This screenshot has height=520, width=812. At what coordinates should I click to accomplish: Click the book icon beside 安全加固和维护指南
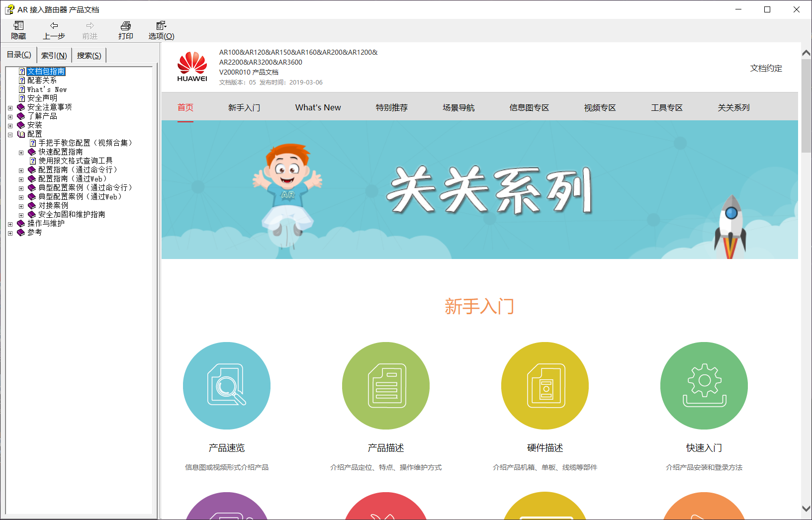tap(32, 215)
